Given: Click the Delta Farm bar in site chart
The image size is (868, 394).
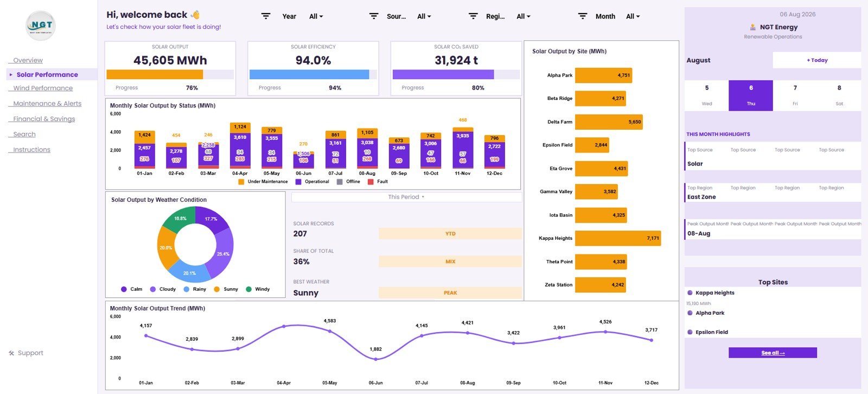Looking at the screenshot, I should tap(609, 122).
